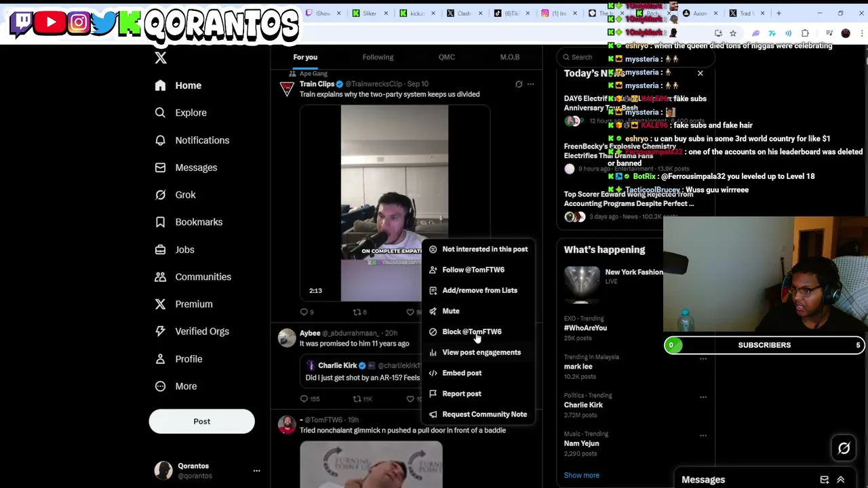Select Follow @TomFTW6 from the menu
Screen dimensions: 868x488
click(x=478, y=270)
